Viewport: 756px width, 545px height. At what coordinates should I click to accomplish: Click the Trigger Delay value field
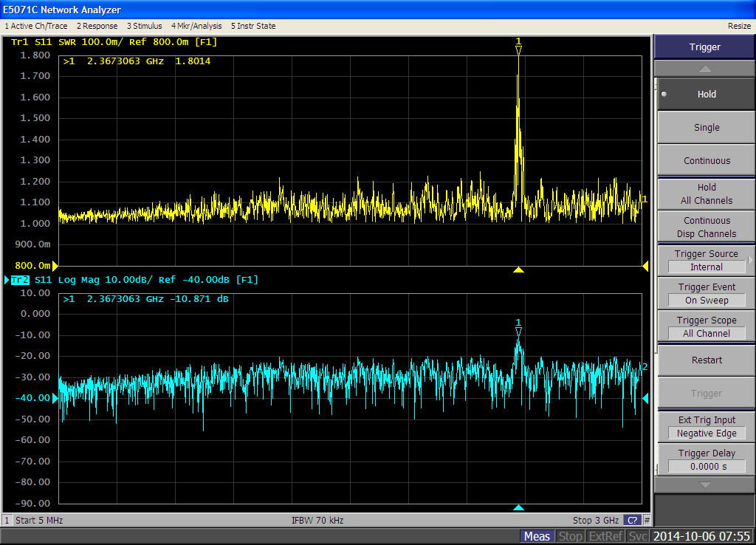[707, 467]
